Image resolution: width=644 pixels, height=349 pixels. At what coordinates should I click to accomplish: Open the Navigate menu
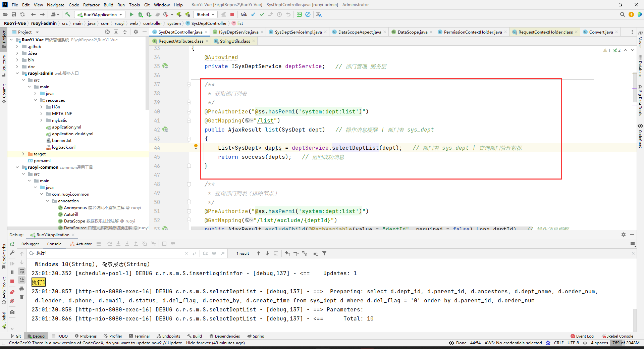[56, 5]
